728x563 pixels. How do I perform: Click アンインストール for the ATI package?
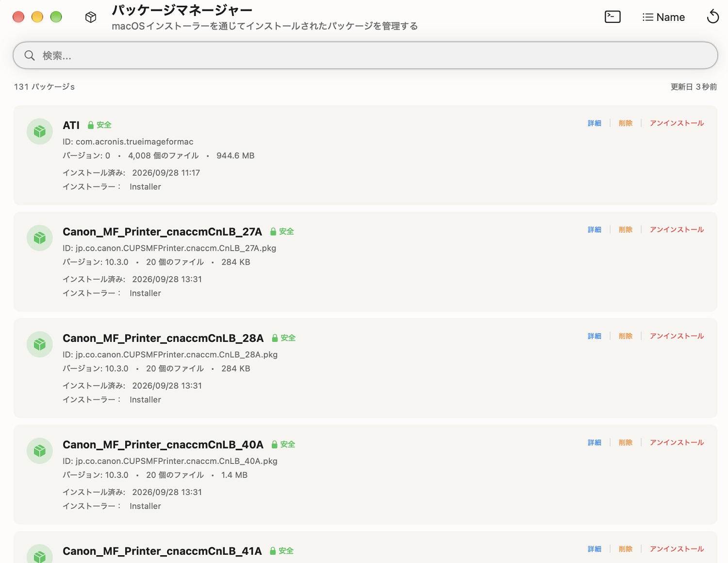[677, 123]
